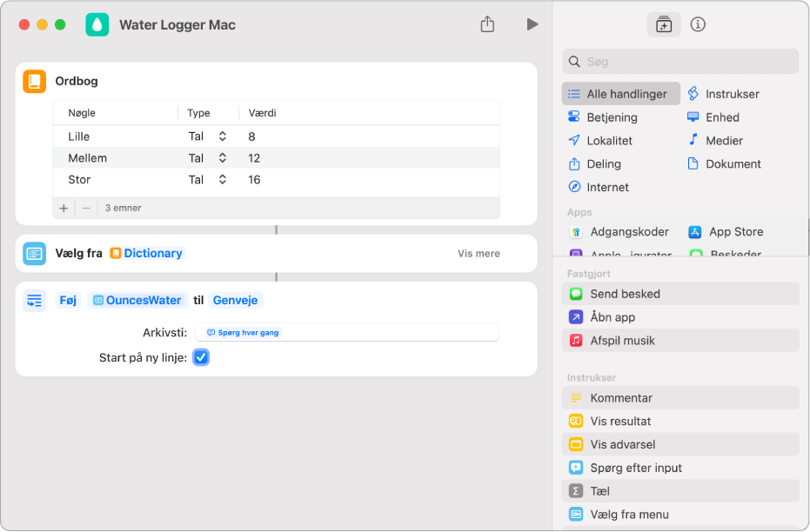The height and width of the screenshot is (532, 810).
Task: Choose Åbn app pinned action
Action: [x=680, y=316]
